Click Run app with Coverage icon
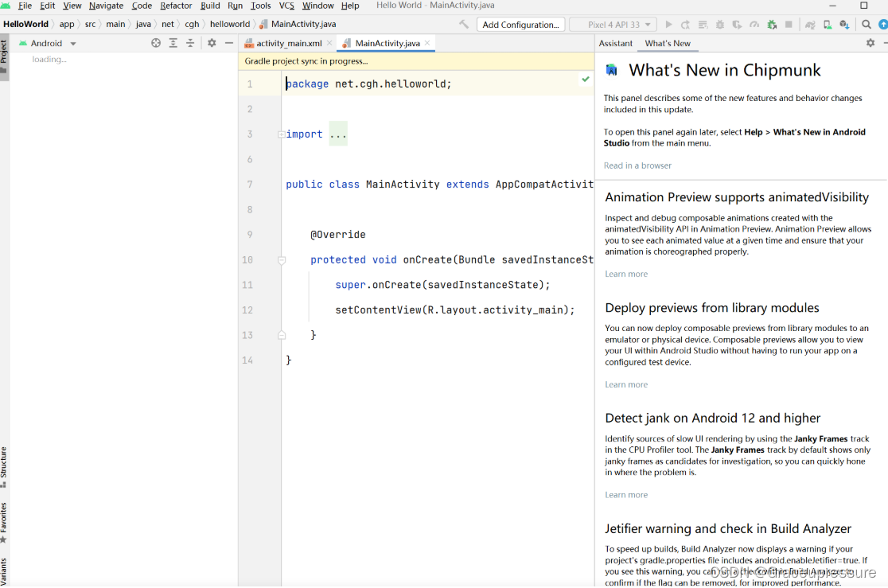888x588 pixels. (737, 25)
